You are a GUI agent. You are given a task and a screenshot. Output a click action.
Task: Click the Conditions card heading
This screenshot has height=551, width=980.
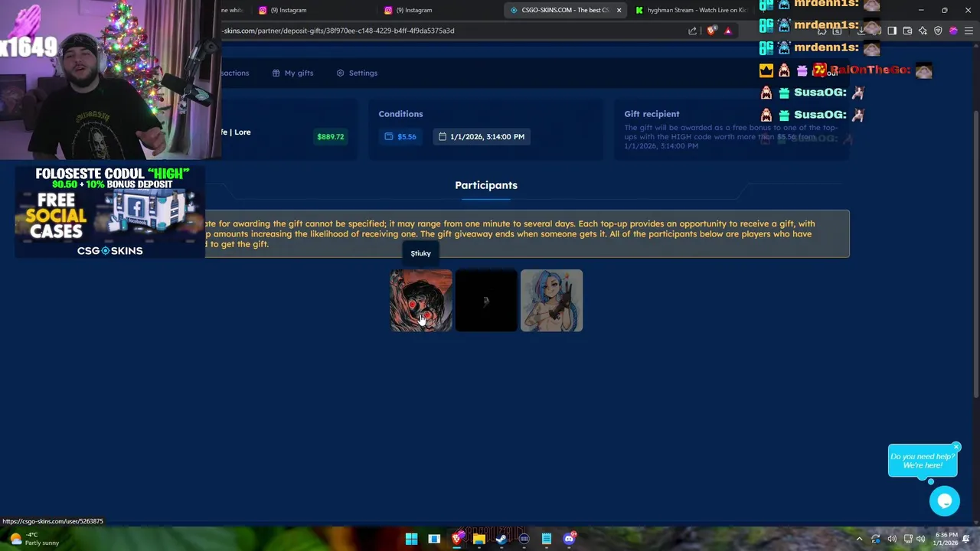pos(400,114)
